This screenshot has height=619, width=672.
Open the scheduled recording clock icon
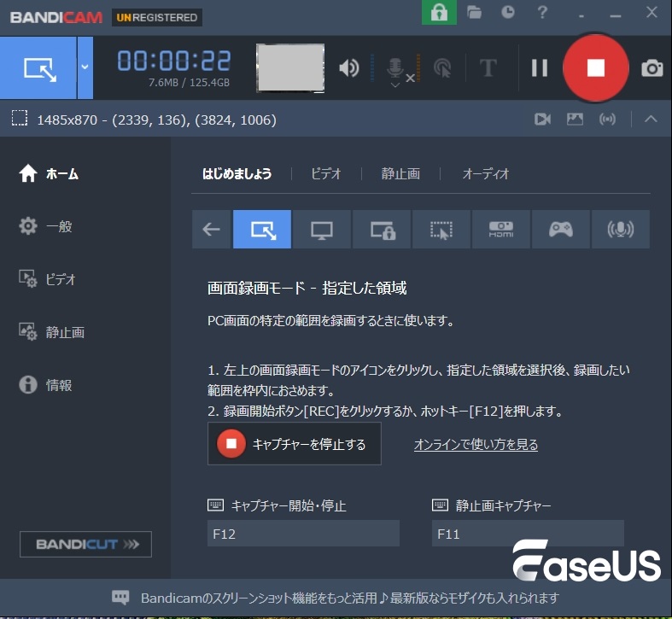508,12
